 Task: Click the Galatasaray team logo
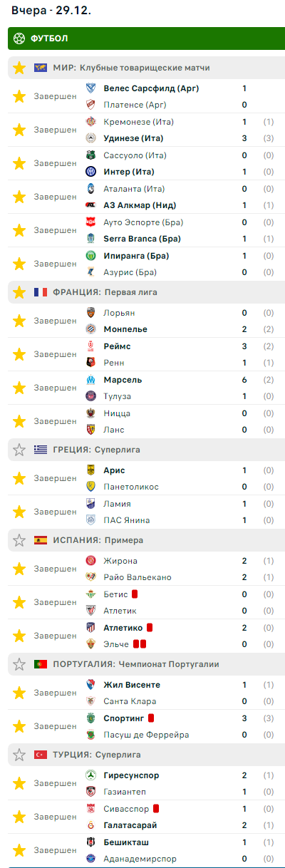(x=90, y=825)
